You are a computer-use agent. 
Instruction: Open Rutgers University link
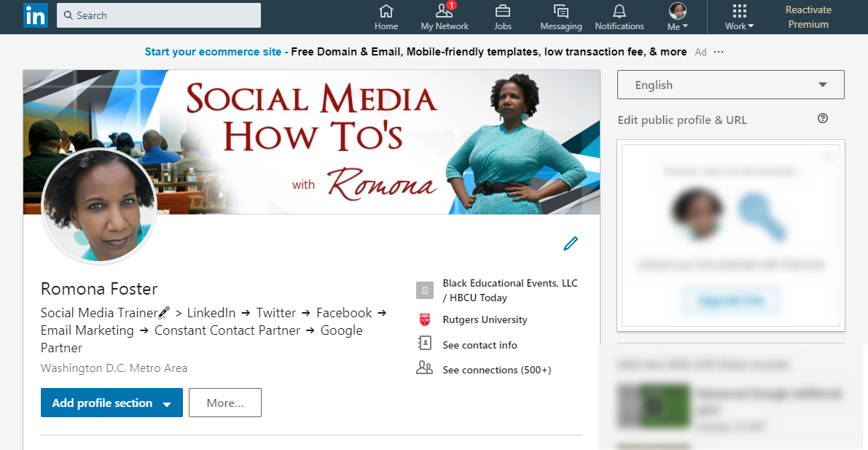485,319
